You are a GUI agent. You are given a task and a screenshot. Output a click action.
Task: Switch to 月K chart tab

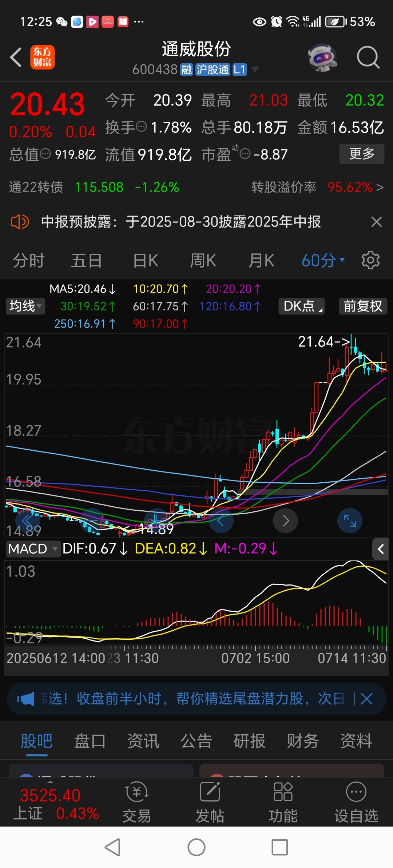click(x=261, y=261)
